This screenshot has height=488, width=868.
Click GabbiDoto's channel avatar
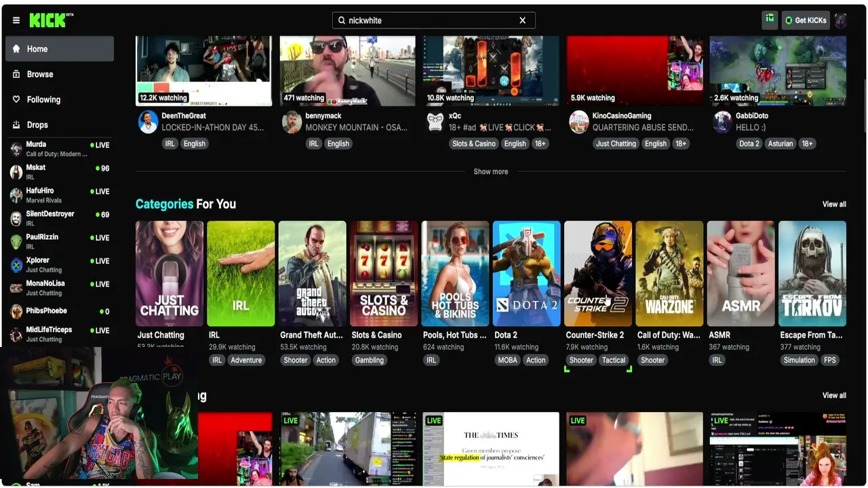[x=722, y=122]
